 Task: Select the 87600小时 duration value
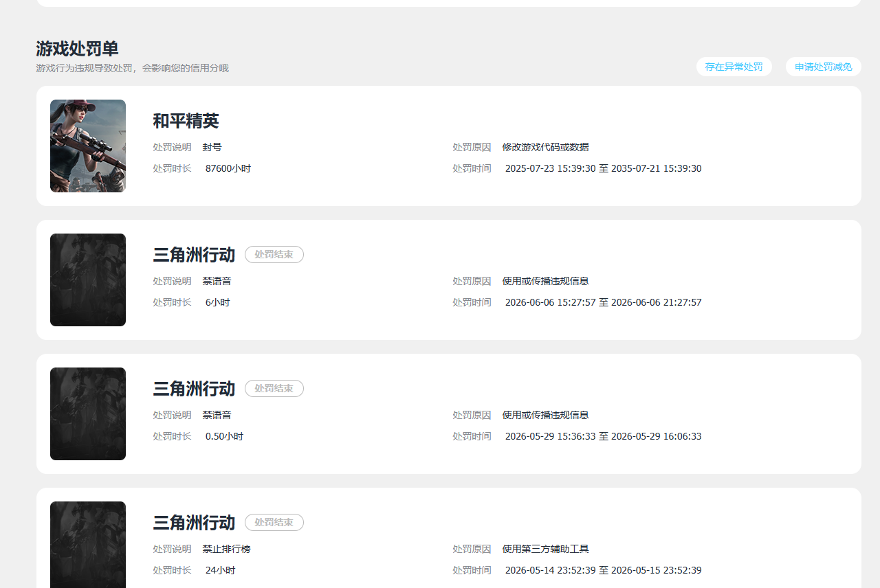[x=228, y=168]
